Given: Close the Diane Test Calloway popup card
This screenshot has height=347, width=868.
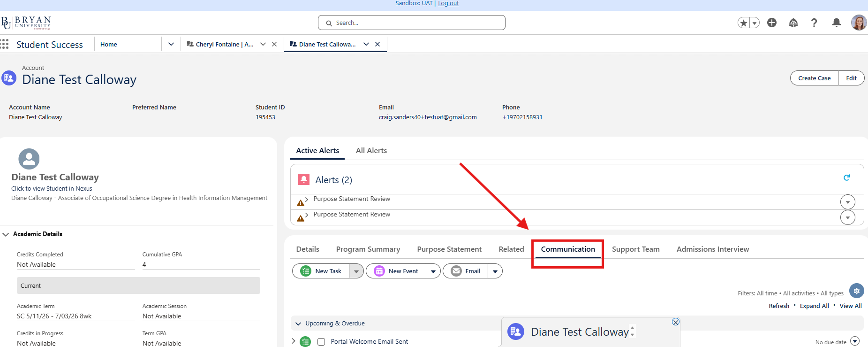Looking at the screenshot, I should [675, 322].
